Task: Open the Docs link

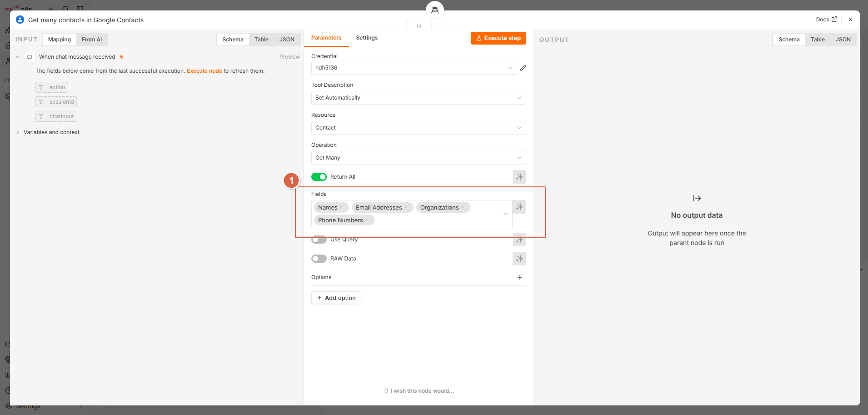Action: (x=826, y=20)
